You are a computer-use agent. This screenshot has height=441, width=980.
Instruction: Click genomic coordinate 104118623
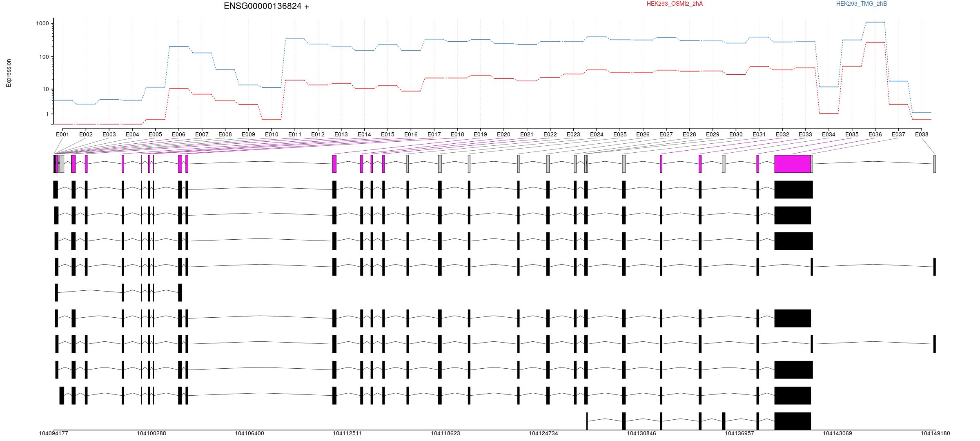(445, 434)
